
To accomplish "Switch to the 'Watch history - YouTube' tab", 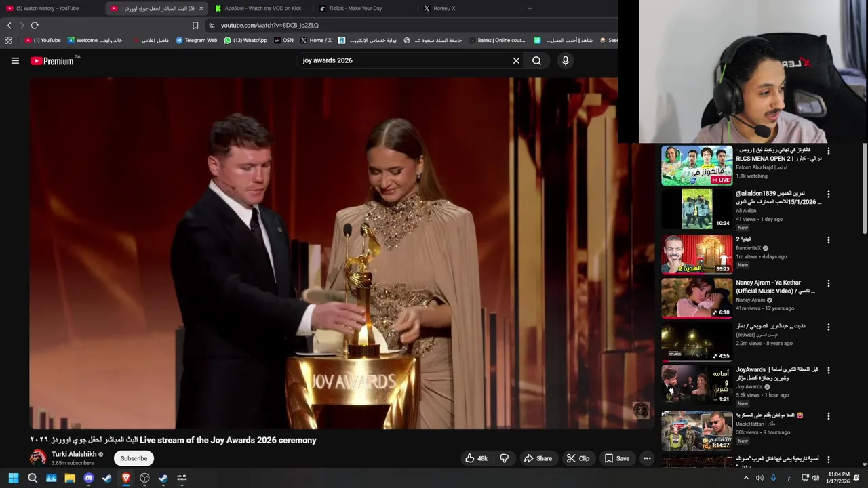I will click(47, 8).
